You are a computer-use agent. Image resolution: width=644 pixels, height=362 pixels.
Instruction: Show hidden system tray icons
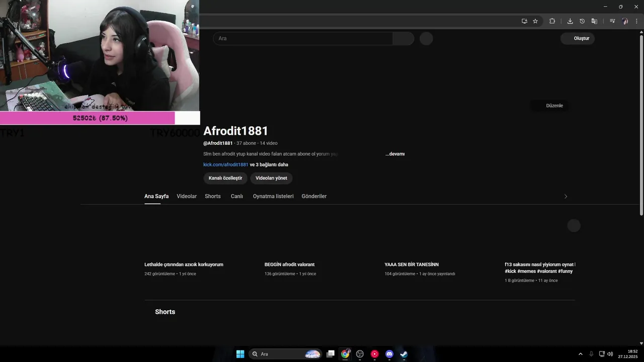580,354
